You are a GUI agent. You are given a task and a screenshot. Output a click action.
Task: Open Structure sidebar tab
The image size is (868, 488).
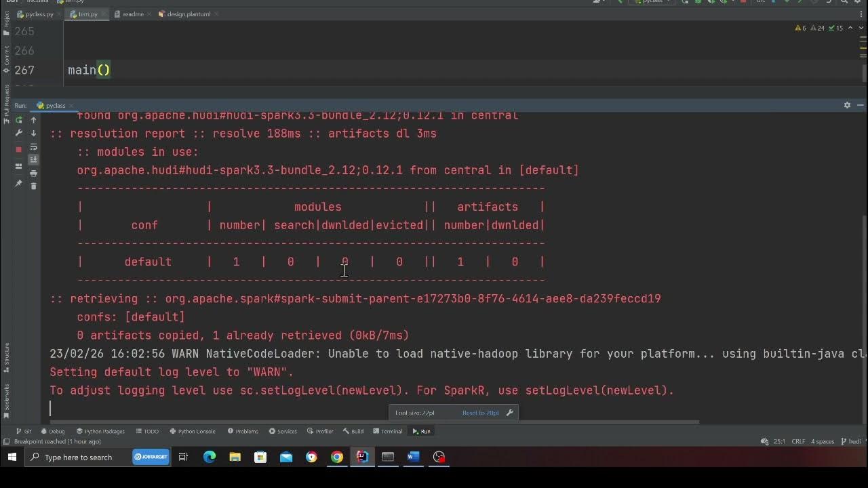click(x=7, y=359)
